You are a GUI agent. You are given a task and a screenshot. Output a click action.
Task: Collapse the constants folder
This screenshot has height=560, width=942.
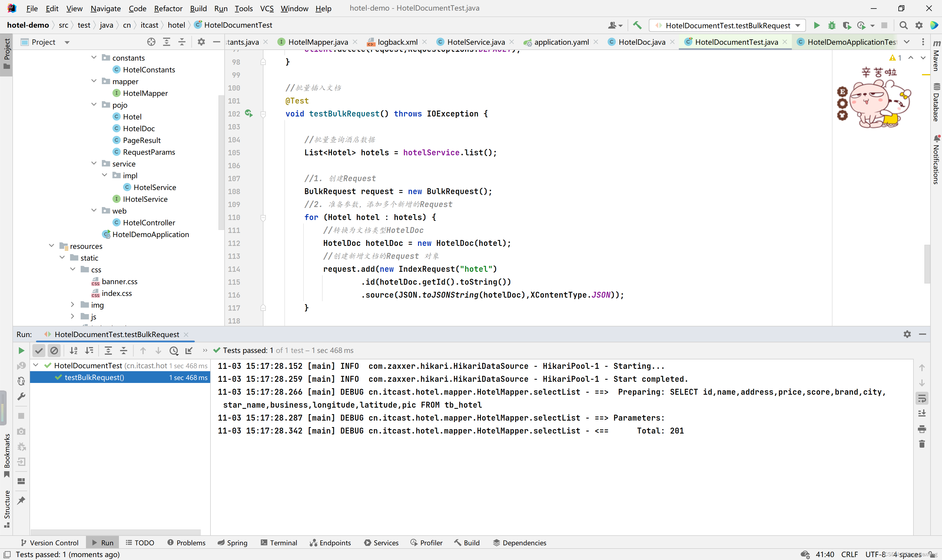coord(94,57)
